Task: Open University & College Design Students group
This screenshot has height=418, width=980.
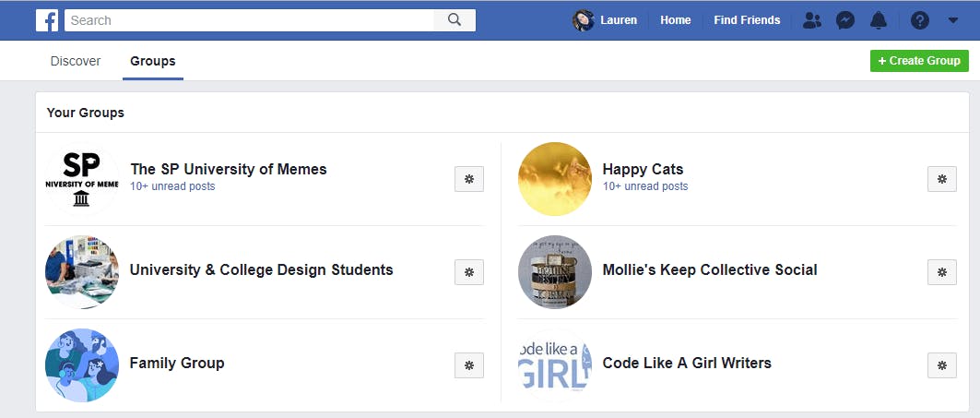Action: (261, 269)
